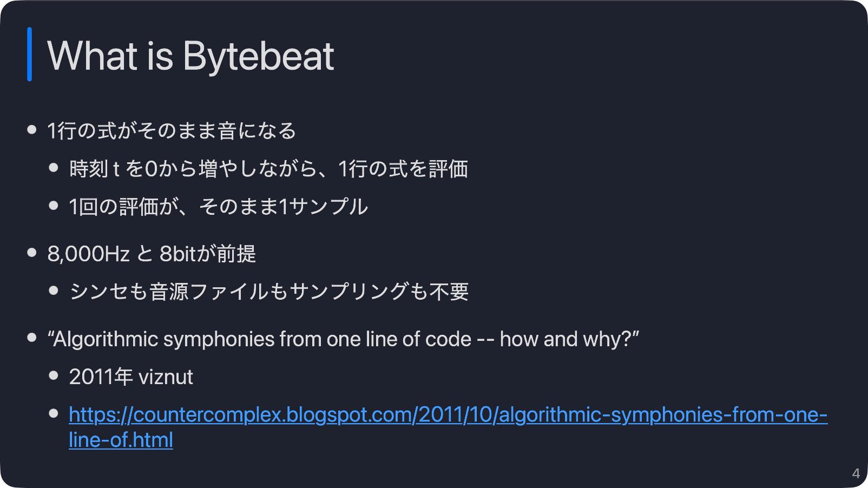Image resolution: width=868 pixels, height=488 pixels.
Task: Click the "8,000Hz と 8bitが前提" text
Action: click(x=152, y=254)
